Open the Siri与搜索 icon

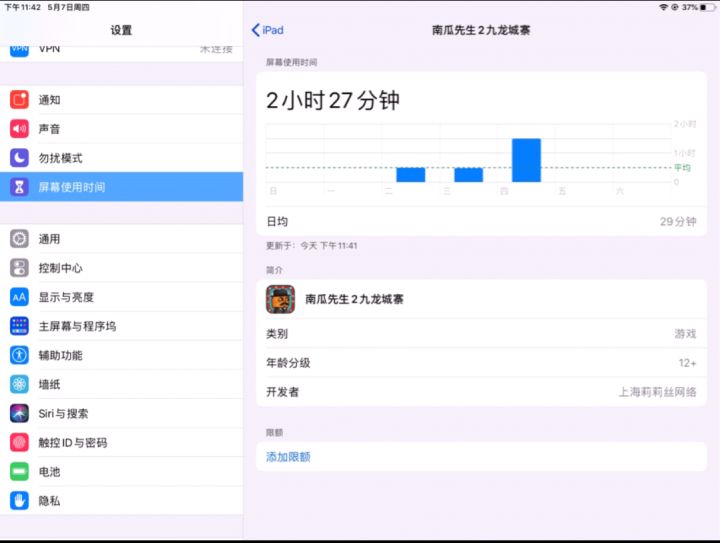(19, 413)
